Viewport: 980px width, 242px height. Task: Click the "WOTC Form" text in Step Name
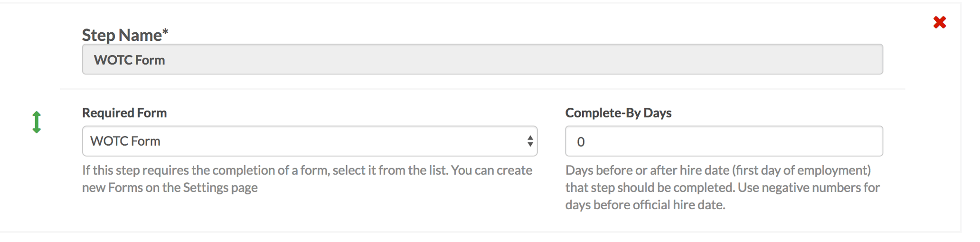point(129,60)
